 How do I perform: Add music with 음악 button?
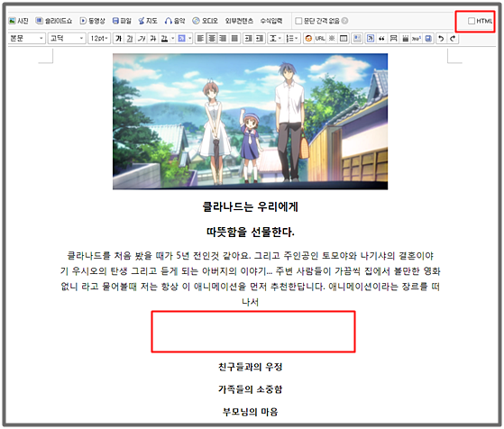[175, 21]
